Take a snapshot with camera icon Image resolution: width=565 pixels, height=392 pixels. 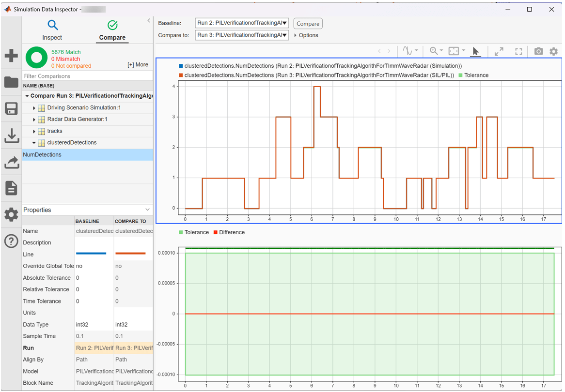tap(538, 51)
